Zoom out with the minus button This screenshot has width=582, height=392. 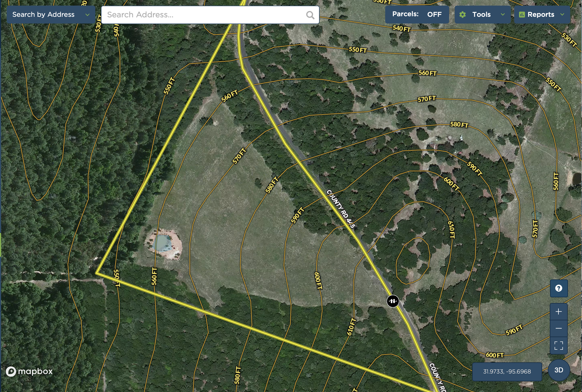click(x=558, y=328)
